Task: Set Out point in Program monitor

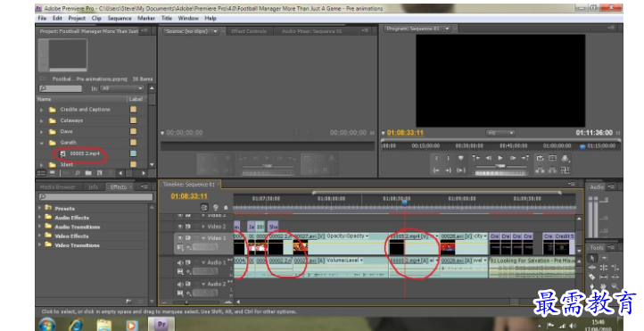Action: pos(448,158)
